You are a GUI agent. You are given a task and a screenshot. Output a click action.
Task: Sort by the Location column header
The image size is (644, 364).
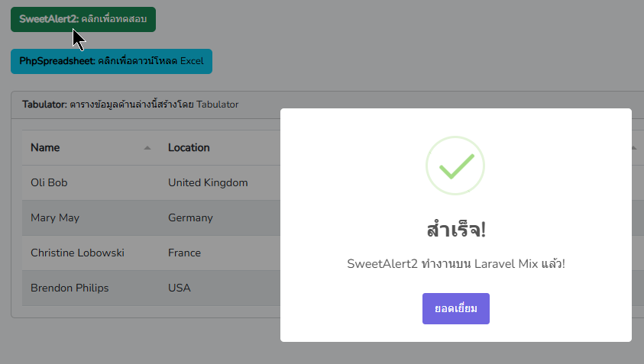[189, 148]
